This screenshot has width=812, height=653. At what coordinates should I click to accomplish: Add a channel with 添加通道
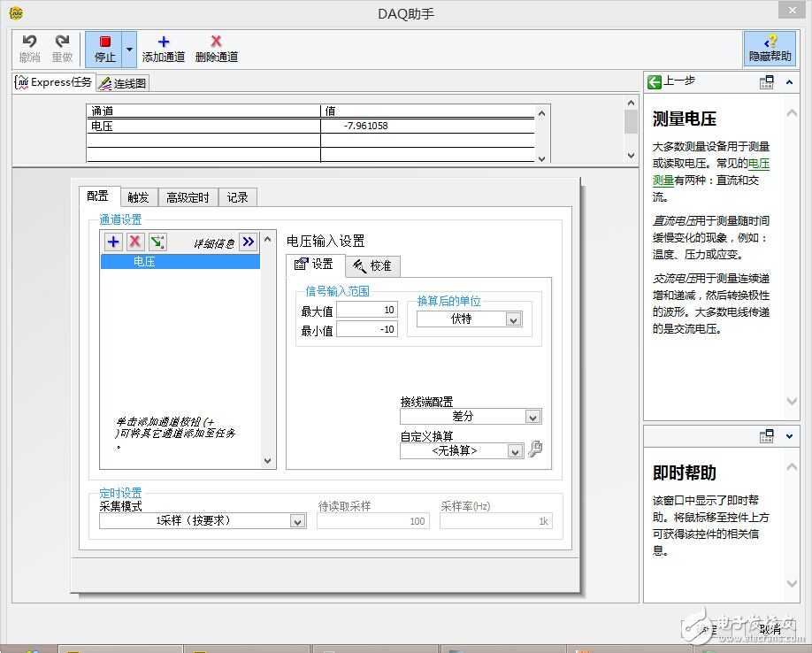coord(163,50)
